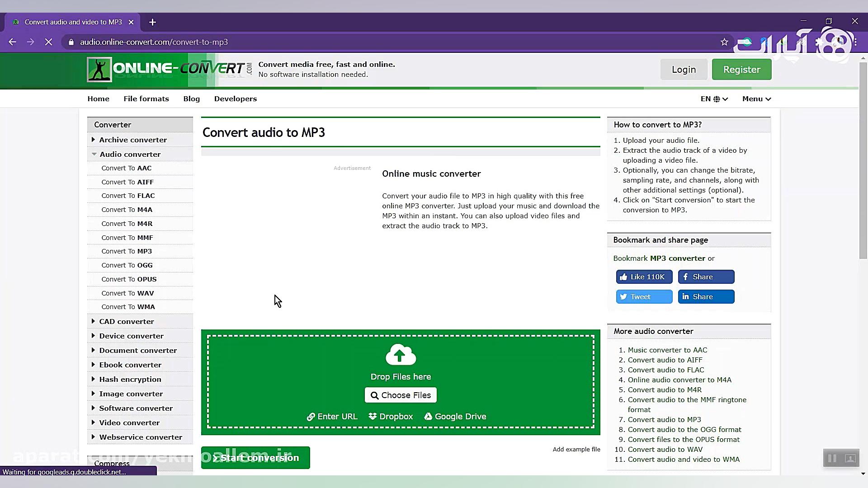Expand Video converter section
Viewport: 868px width, 488px height.
click(140, 423)
